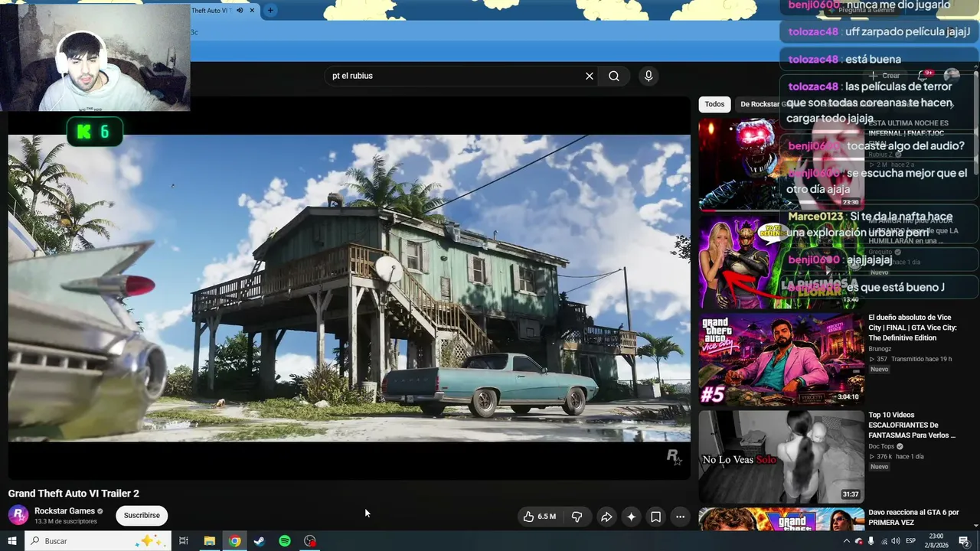Open the volume control in system tray
Screen dimensions: 980x551
[896, 541]
